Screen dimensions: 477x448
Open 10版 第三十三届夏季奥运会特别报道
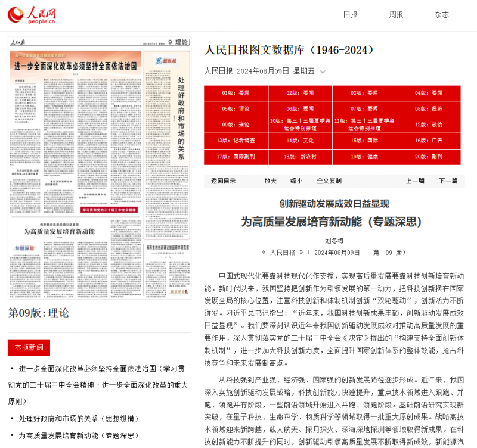point(301,125)
